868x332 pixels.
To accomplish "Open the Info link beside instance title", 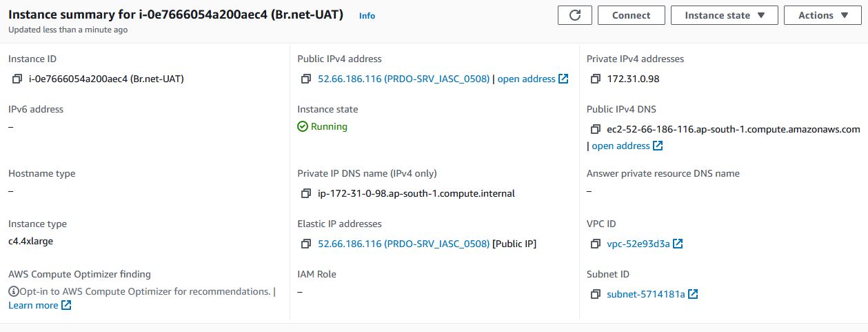I will coord(367,15).
